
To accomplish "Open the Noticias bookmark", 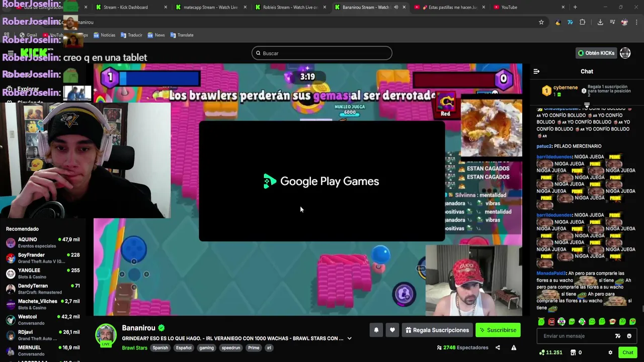I will 104,35.
